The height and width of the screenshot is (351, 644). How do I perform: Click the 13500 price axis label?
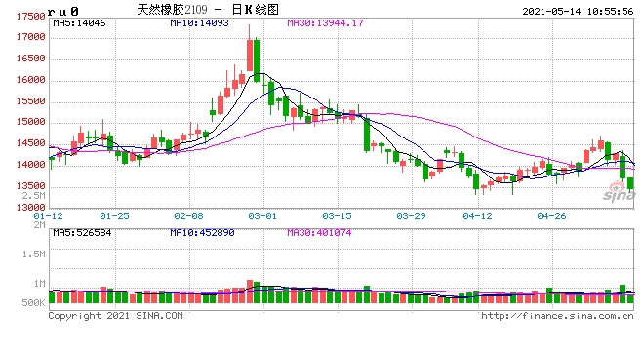click(x=31, y=185)
